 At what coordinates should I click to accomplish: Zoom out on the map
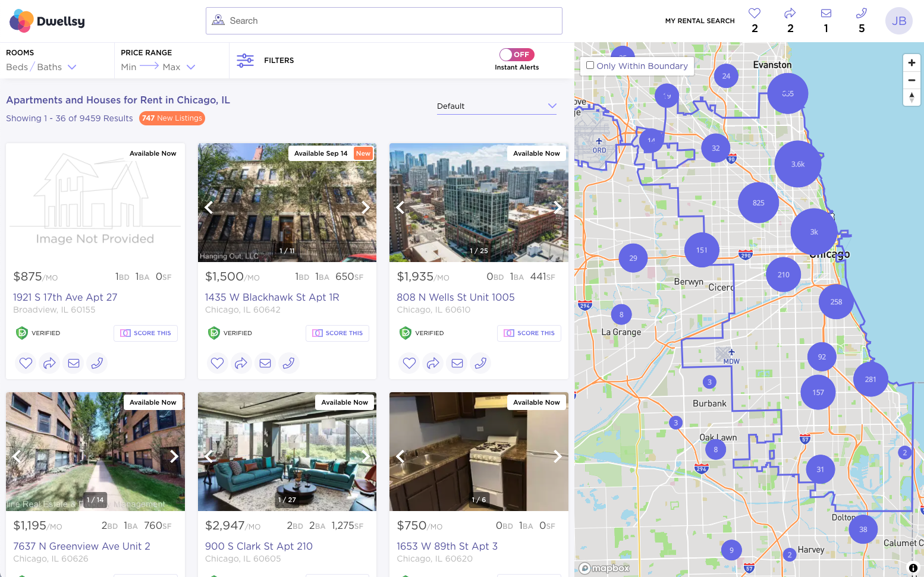[912, 80]
